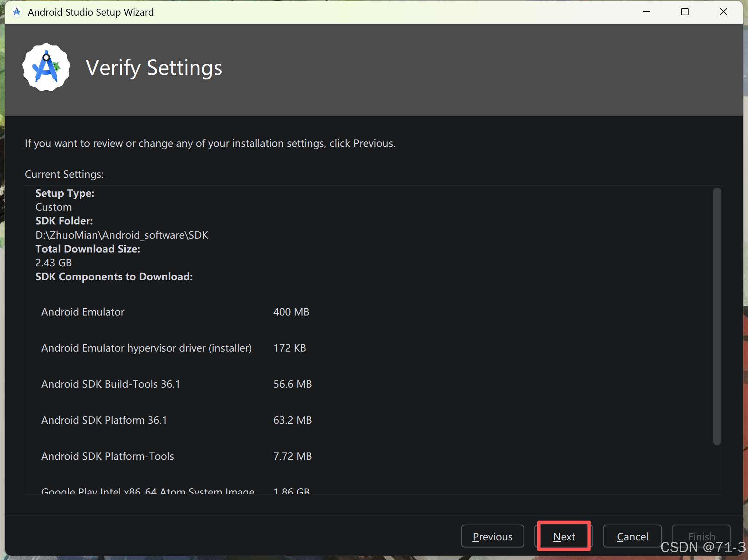
Task: Click the 2.43 GB total download size
Action: click(x=54, y=263)
